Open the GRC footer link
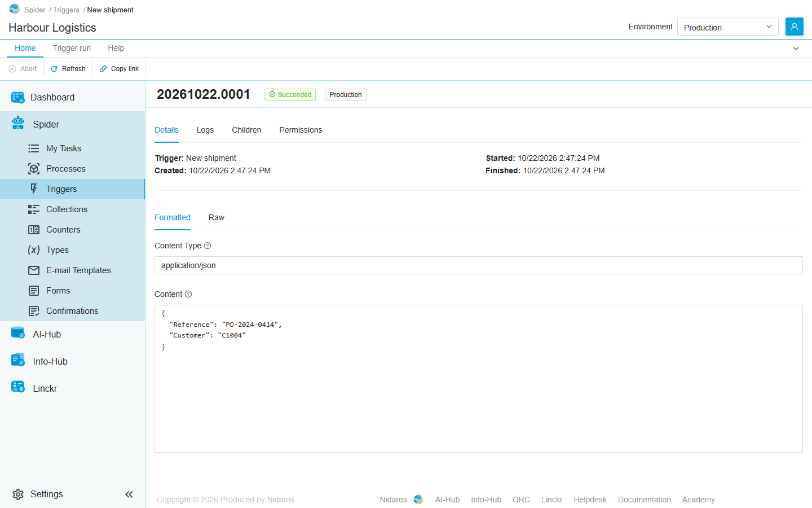The width and height of the screenshot is (812, 508). tap(521, 500)
